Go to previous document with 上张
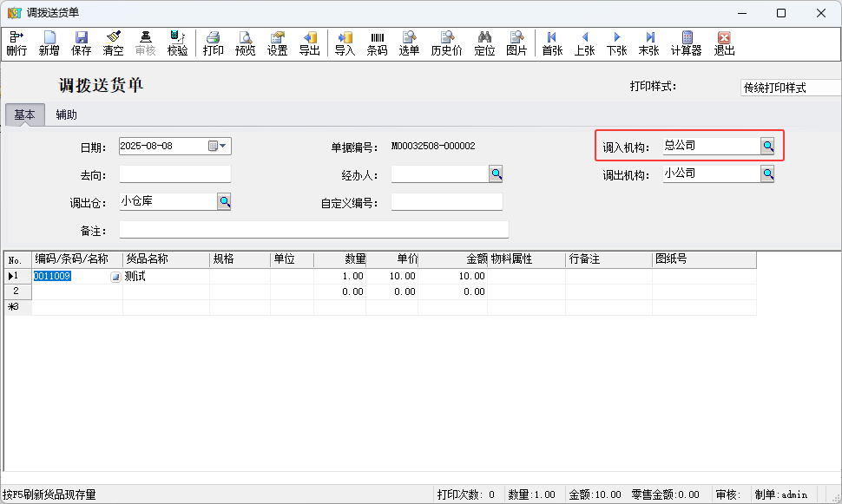 [585, 43]
